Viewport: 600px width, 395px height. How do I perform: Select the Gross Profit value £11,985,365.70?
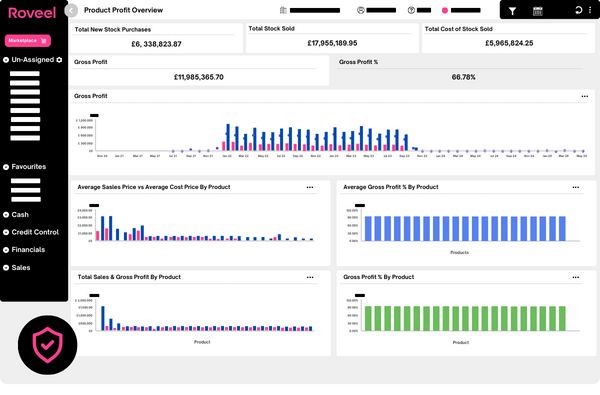tap(199, 77)
